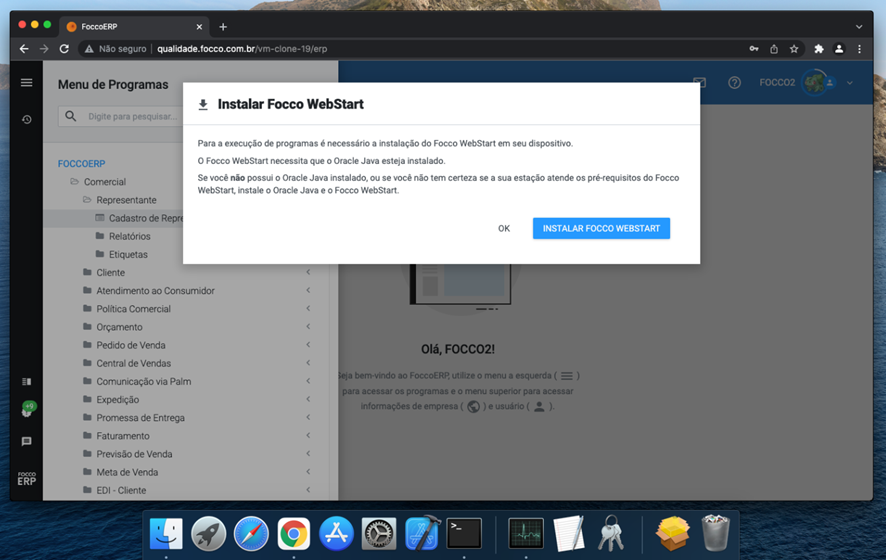Open Launchpad from the Dock
This screenshot has width=886, height=560.
pos(209,533)
